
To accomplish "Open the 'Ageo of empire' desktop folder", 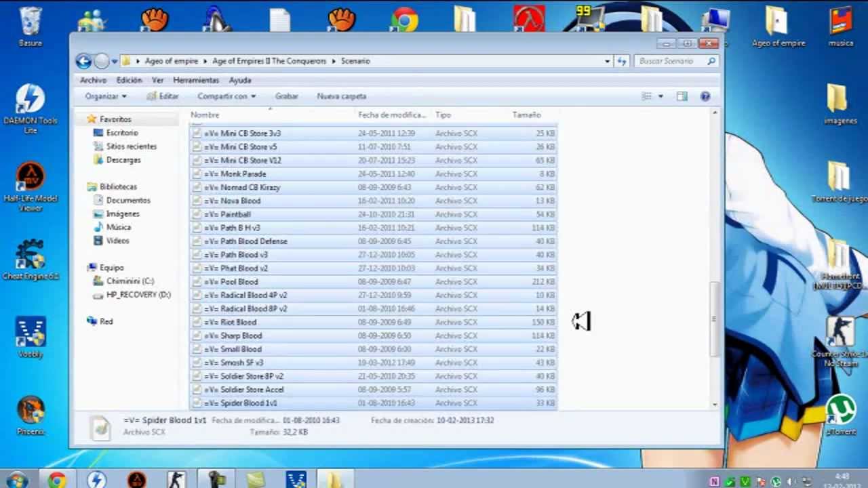I will pos(778,26).
